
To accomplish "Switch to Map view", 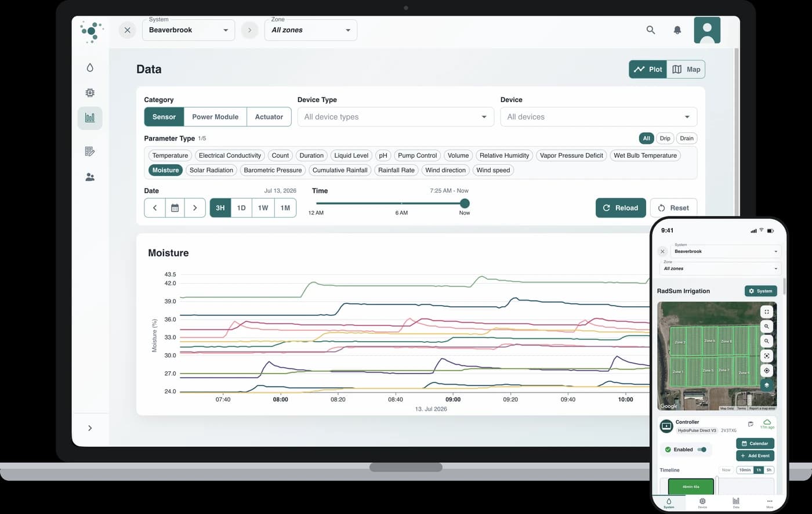I will [x=686, y=70].
